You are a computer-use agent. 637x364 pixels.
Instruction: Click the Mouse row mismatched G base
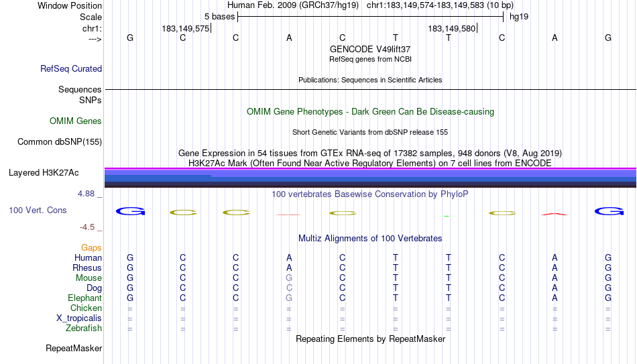pos(289,278)
